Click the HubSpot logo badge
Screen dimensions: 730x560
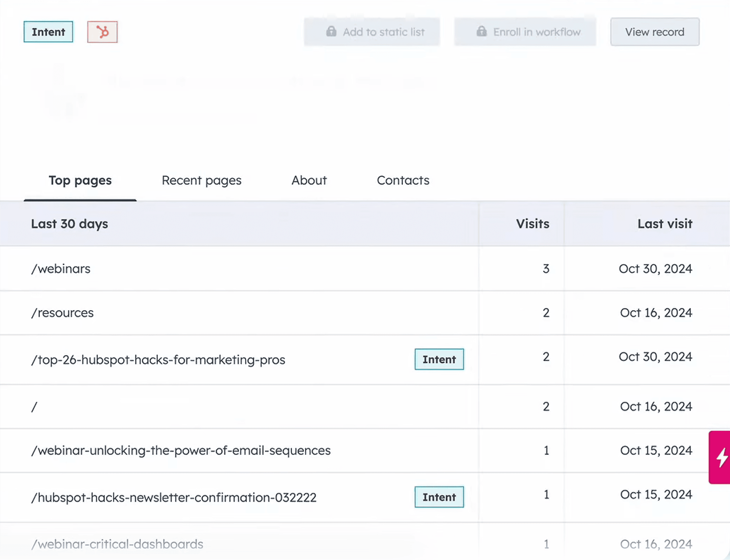[x=102, y=32]
